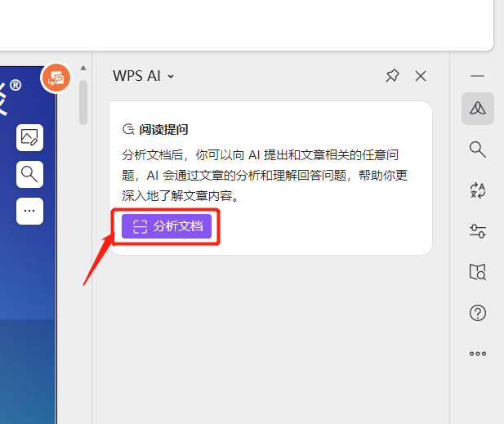Screen dimensions: 504x424
Task: Close the WPS AI panel
Action: click(x=421, y=76)
